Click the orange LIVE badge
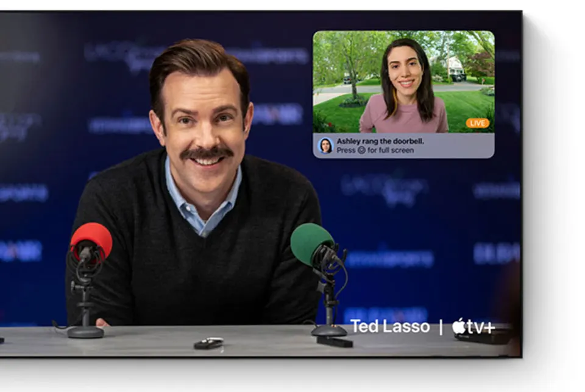The image size is (585, 392). coord(477,123)
